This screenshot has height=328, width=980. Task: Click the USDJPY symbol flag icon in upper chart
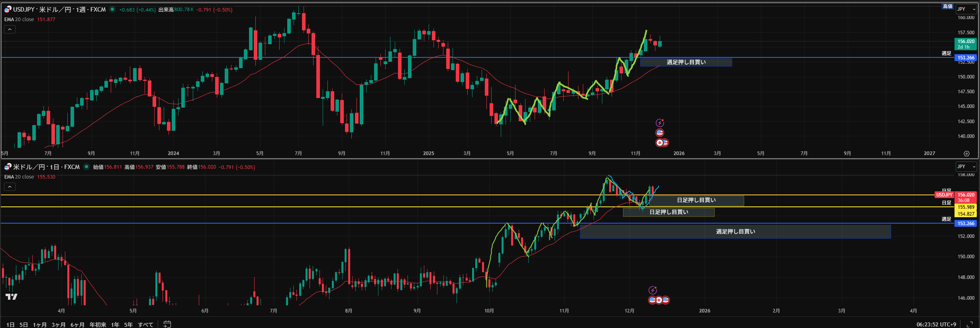pyautogui.click(x=8, y=9)
